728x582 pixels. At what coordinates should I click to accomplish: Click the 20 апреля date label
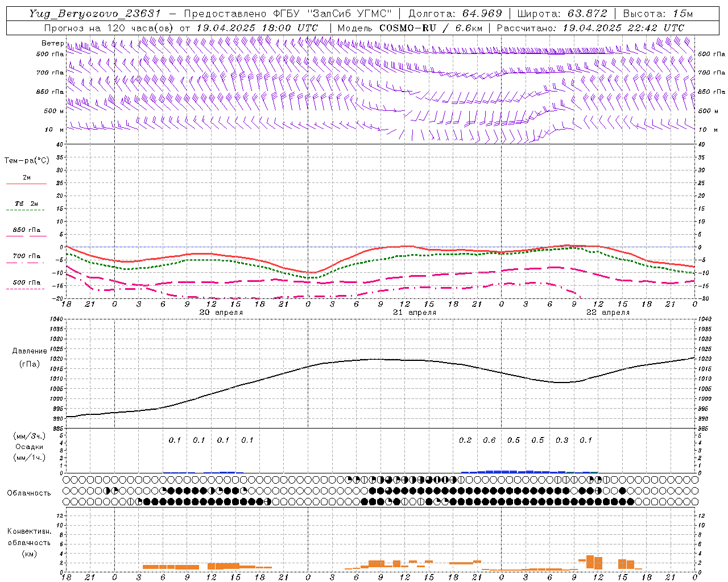tap(221, 313)
